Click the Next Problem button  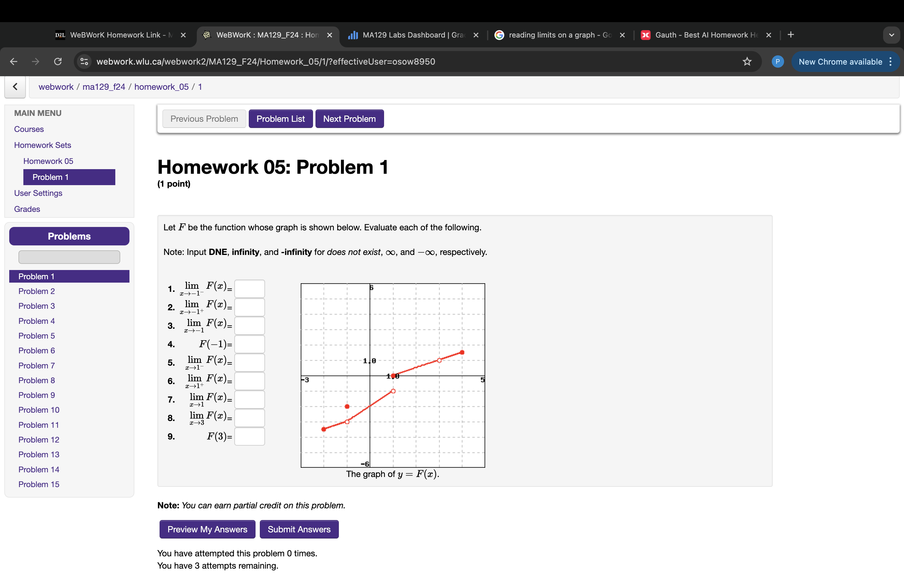click(349, 119)
